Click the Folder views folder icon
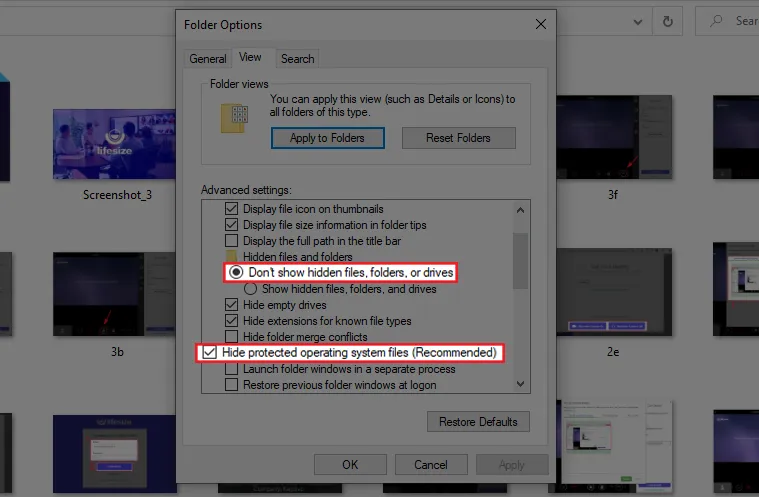This screenshot has height=497, width=759. [234, 118]
